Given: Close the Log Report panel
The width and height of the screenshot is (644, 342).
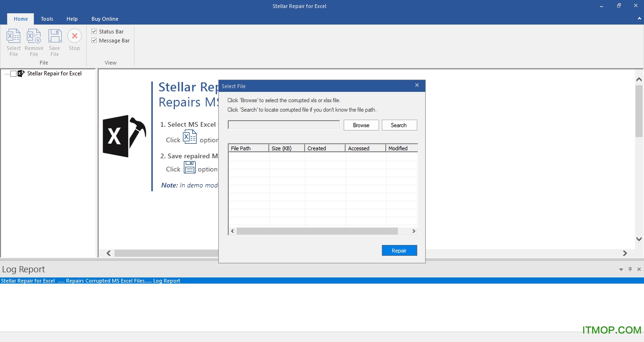Looking at the screenshot, I should [639, 269].
